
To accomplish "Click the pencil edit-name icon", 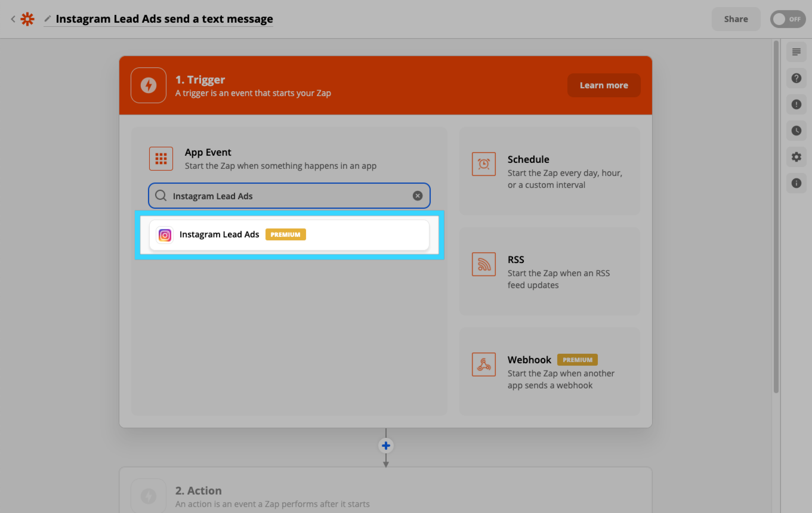I will [48, 19].
